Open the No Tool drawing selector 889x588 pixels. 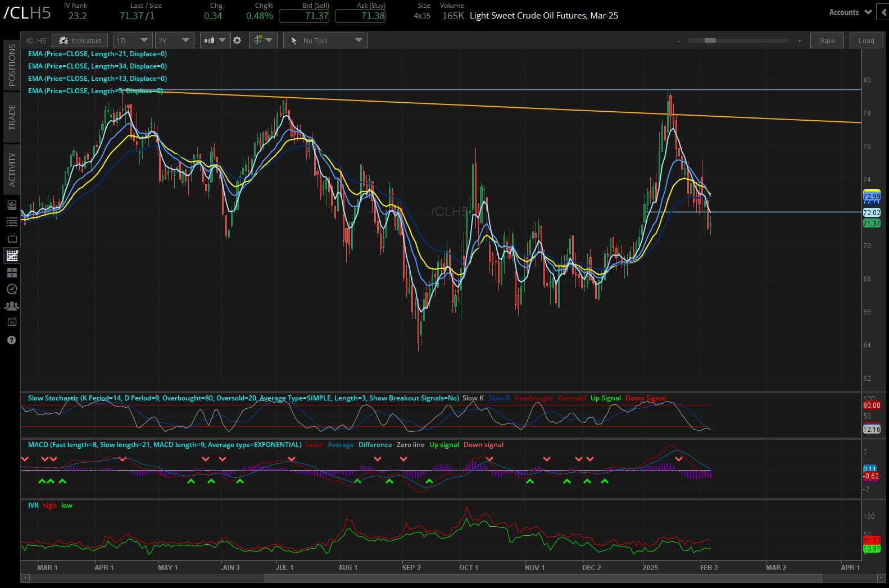click(325, 40)
